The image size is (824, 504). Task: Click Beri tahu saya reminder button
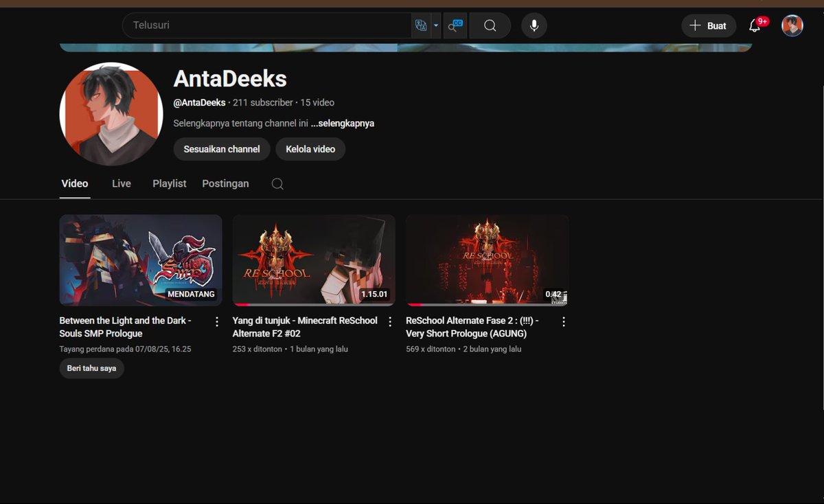92,368
